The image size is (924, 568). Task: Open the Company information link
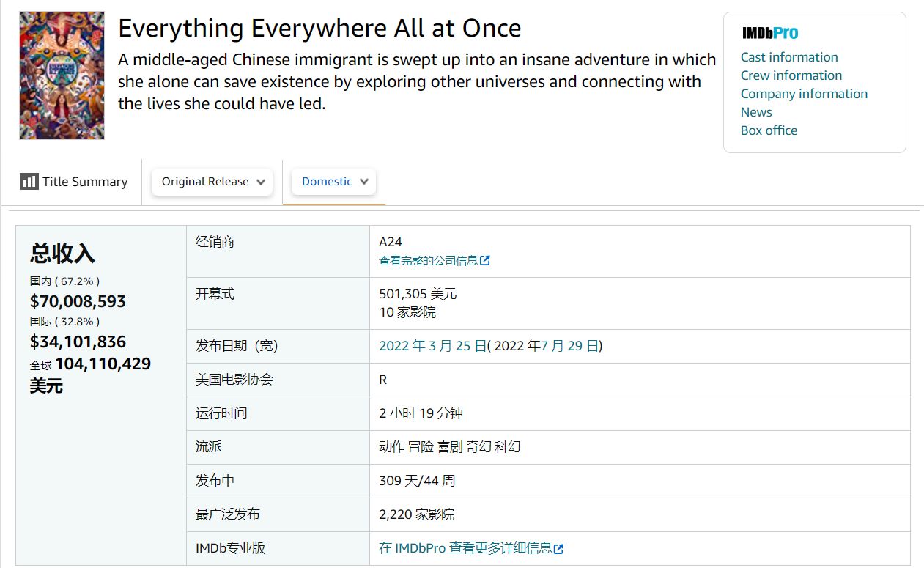pos(804,94)
